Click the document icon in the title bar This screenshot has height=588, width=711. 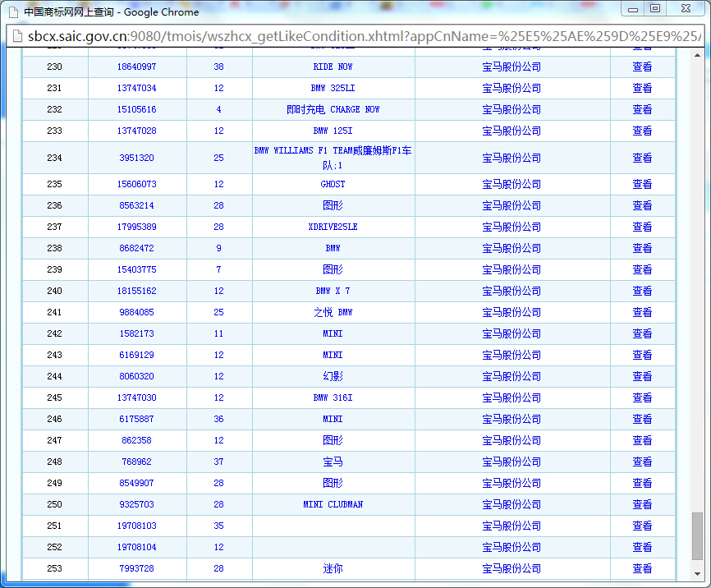click(x=14, y=12)
